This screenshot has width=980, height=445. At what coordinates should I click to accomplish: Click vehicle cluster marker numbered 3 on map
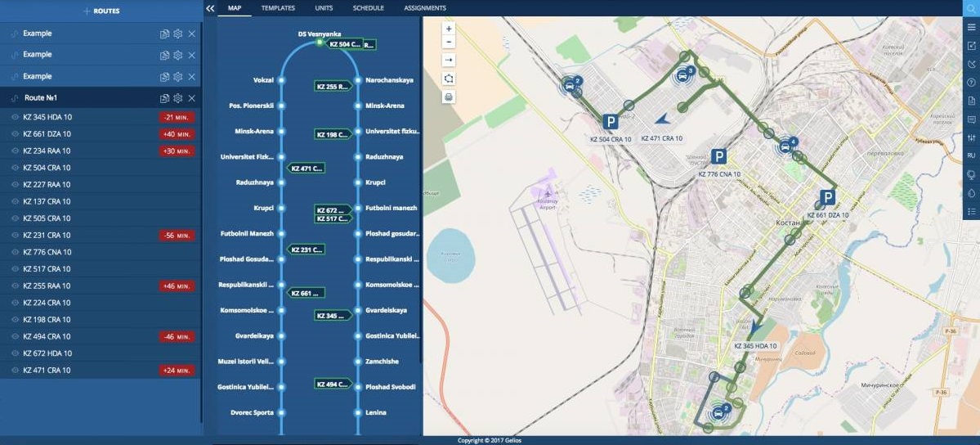click(683, 75)
